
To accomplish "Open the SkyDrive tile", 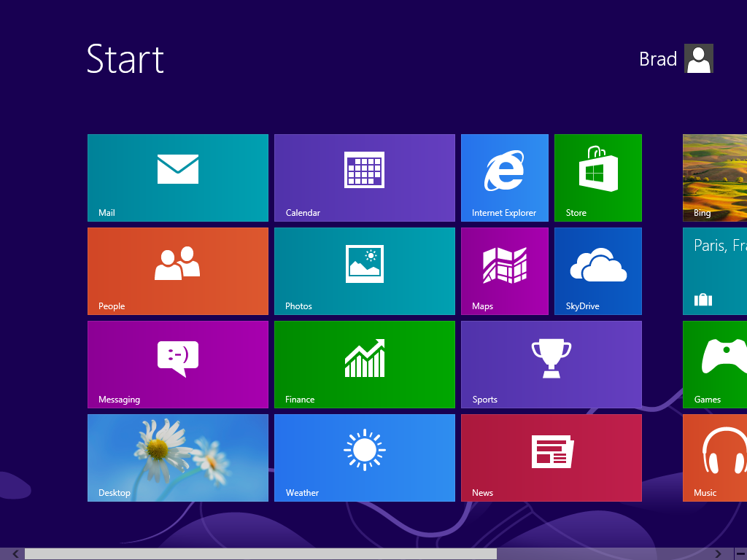I will click(x=598, y=271).
